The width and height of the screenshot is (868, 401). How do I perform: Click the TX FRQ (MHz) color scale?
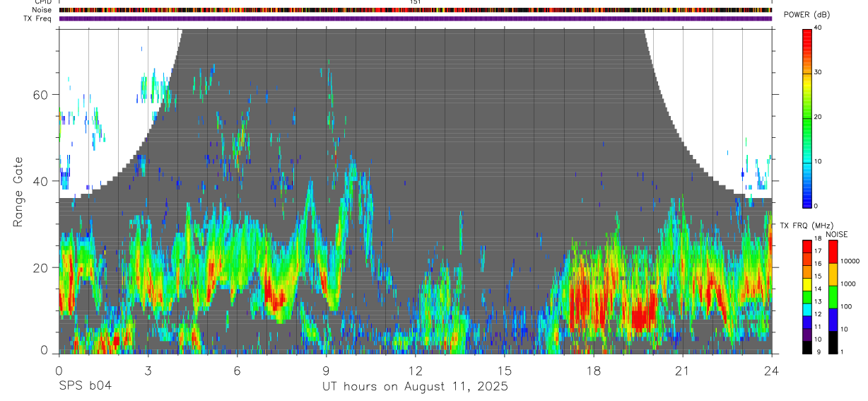[807, 296]
